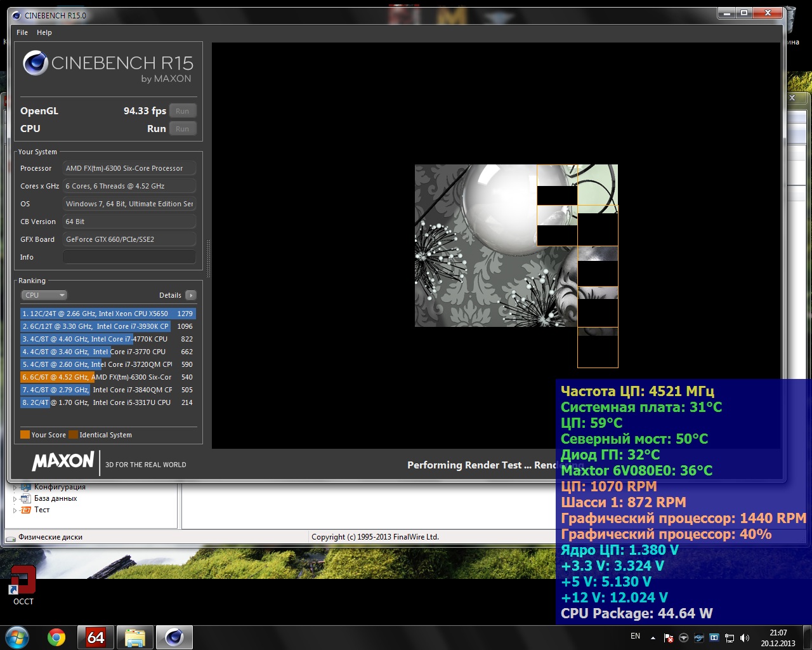Launch Google Chrome from the taskbar
The height and width of the screenshot is (650, 812).
coord(56,637)
